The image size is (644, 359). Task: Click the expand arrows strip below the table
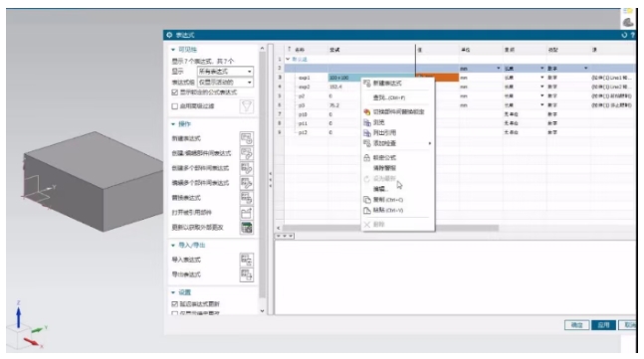(285, 237)
